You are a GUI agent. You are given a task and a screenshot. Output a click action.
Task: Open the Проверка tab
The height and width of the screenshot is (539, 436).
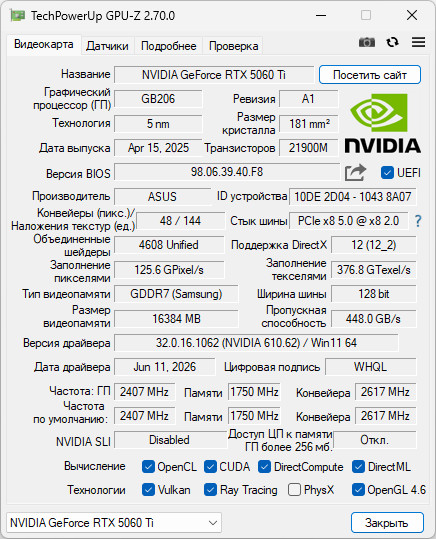(x=233, y=46)
